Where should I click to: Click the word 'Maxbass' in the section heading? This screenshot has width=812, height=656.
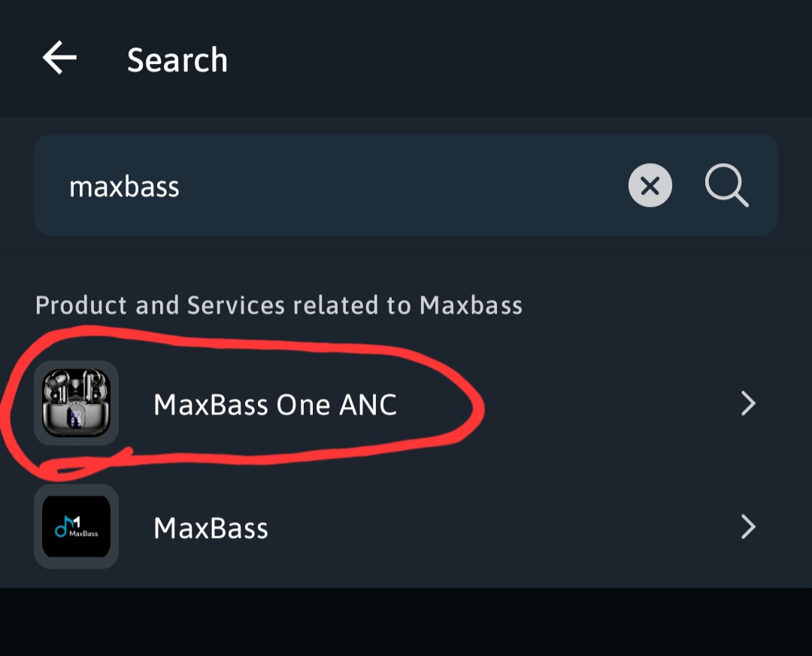pyautogui.click(x=471, y=305)
